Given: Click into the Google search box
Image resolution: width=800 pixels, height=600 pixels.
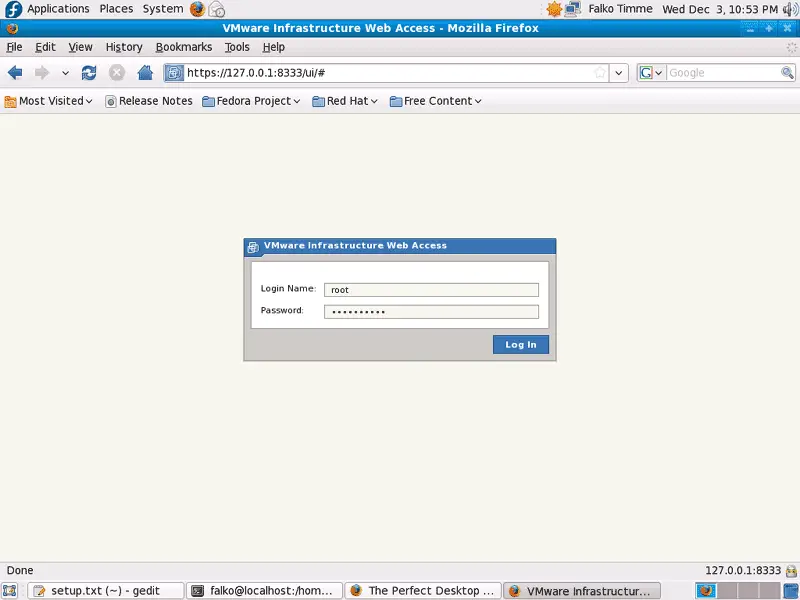Looking at the screenshot, I should [x=723, y=73].
